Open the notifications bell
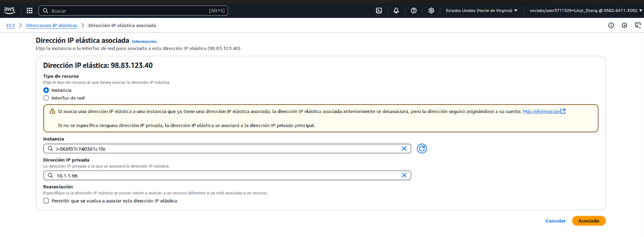Image resolution: width=644 pixels, height=237 pixels. pos(396,10)
